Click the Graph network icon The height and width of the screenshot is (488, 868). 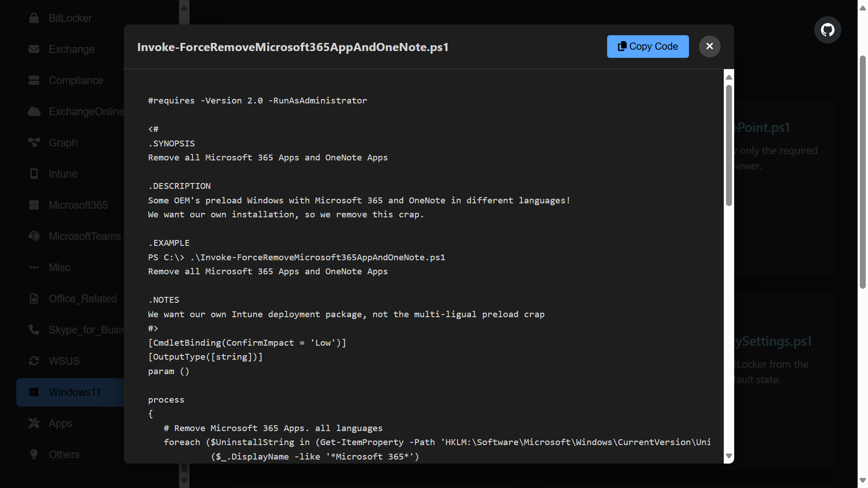coord(34,143)
